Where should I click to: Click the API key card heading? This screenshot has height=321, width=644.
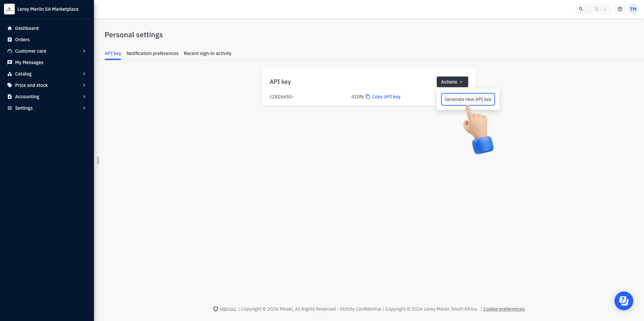click(x=280, y=82)
